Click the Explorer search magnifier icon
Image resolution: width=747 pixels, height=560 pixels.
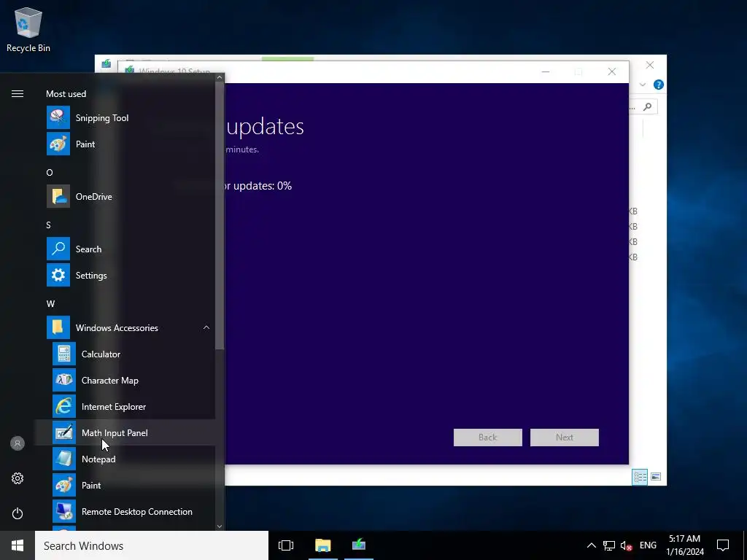(647, 106)
